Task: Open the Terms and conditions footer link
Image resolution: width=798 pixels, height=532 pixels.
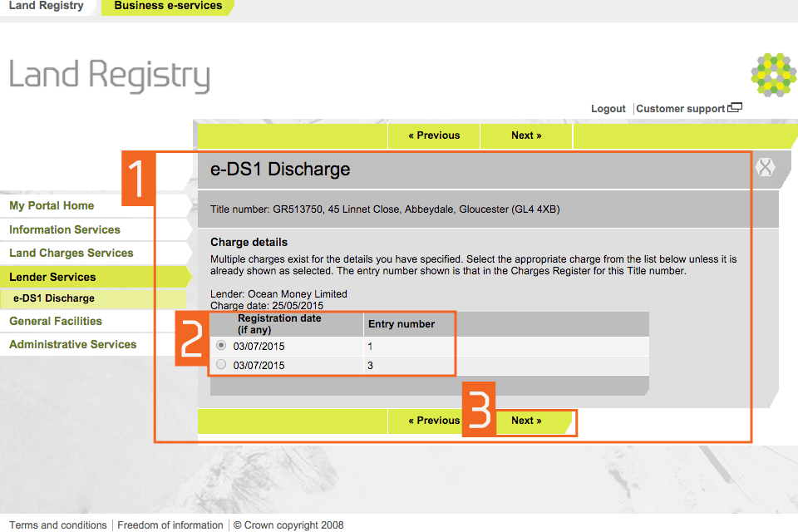Action: 58,525
